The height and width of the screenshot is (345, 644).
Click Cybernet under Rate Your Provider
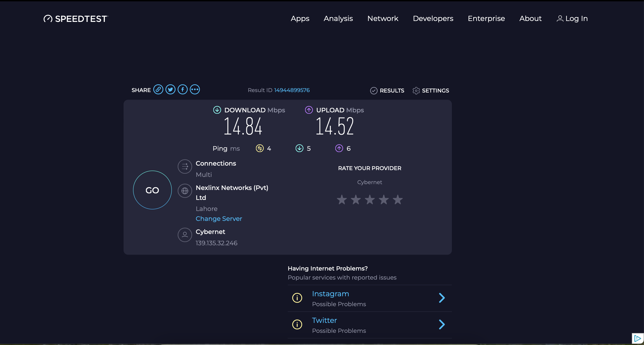(370, 182)
